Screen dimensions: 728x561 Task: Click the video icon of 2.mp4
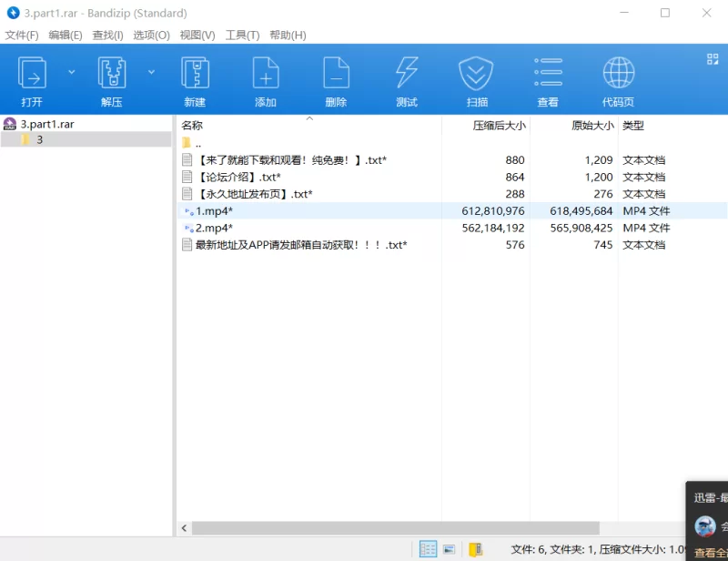coord(189,229)
